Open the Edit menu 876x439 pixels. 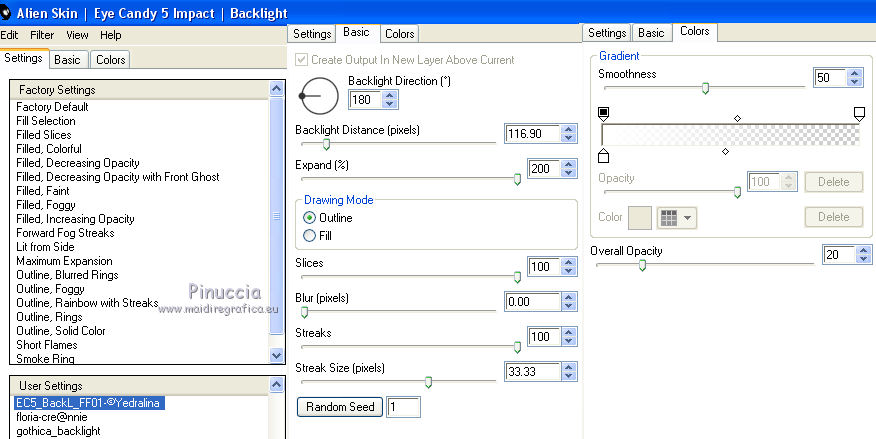tap(9, 35)
